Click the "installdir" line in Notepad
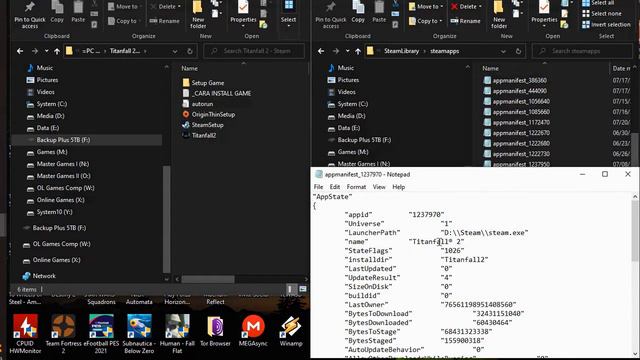This screenshot has height=360, width=640. pos(416,260)
